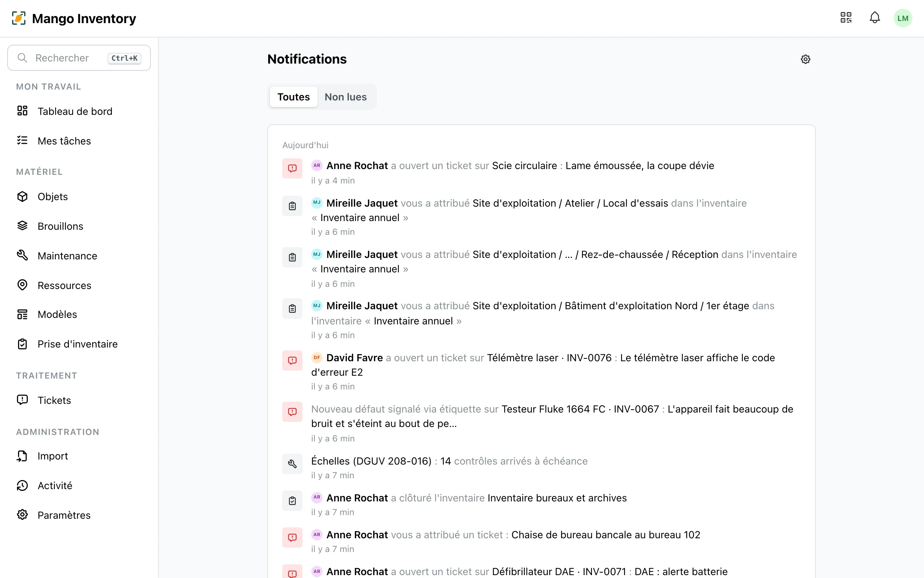Open the Réception assignment notification
The image size is (924, 578).
tap(541, 268)
